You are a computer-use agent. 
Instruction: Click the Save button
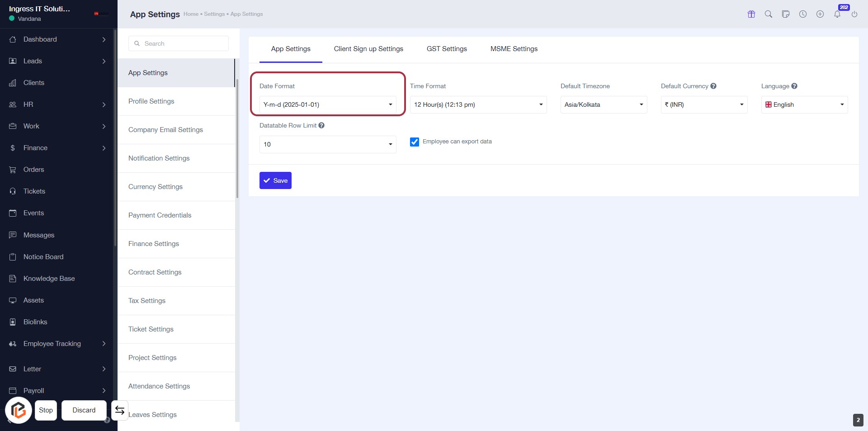point(275,180)
